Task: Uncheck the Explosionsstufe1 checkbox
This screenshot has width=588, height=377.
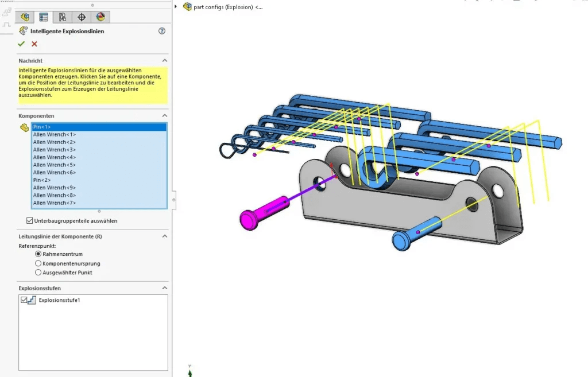Action: (24, 300)
